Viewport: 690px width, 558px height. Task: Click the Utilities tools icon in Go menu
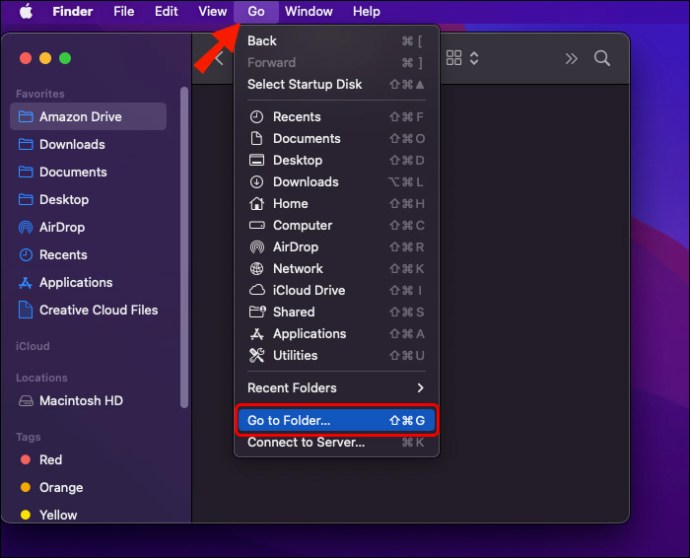(x=257, y=355)
